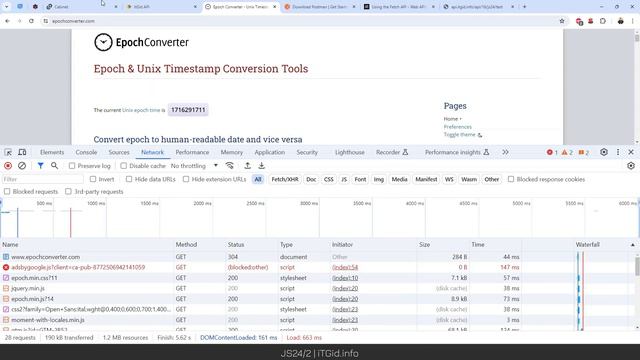Close the DevTools panel
The width and height of the screenshot is (640, 360).
pos(631,152)
